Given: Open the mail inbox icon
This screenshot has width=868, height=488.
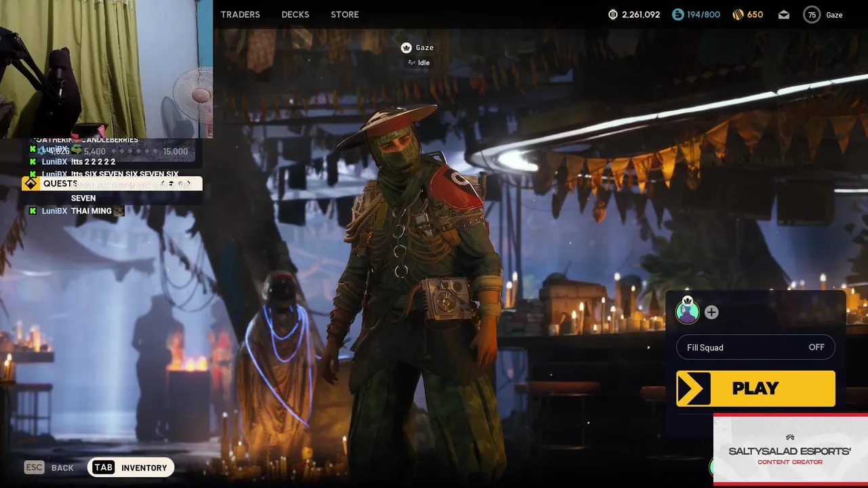Looking at the screenshot, I should pyautogui.click(x=784, y=14).
